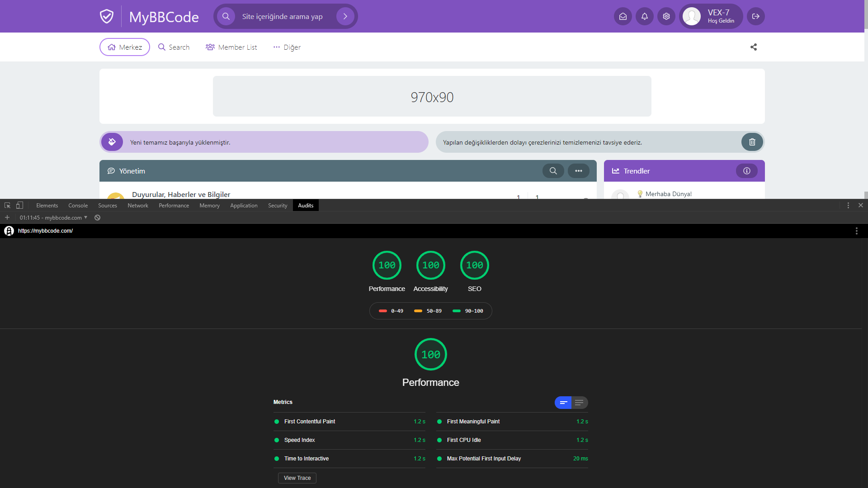Image resolution: width=868 pixels, height=488 pixels.
Task: Click the Performance score gauge circle
Action: (x=387, y=265)
